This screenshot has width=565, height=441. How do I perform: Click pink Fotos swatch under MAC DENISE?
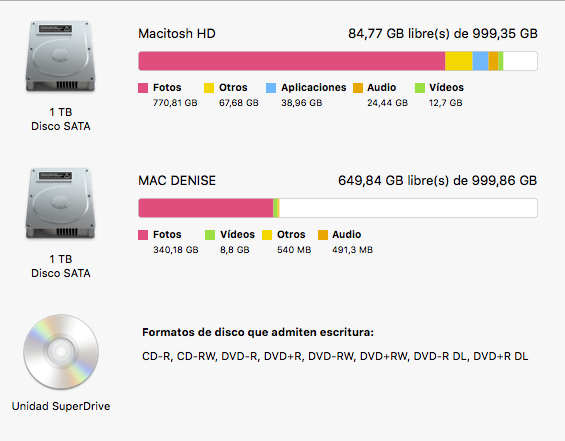[x=143, y=235]
